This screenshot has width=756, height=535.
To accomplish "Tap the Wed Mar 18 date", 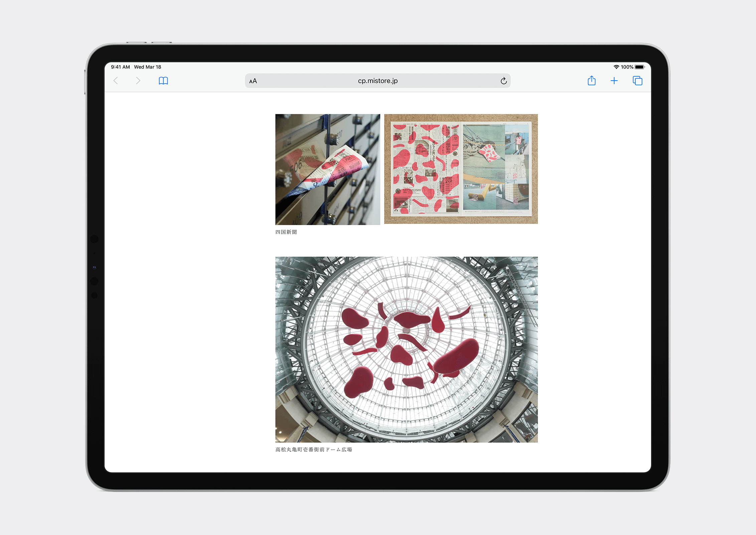I will [147, 67].
